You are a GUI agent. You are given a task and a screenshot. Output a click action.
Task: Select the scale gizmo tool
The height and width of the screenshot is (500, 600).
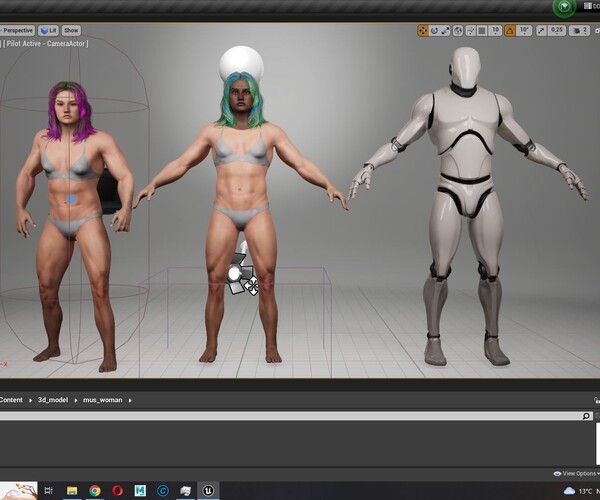(445, 31)
